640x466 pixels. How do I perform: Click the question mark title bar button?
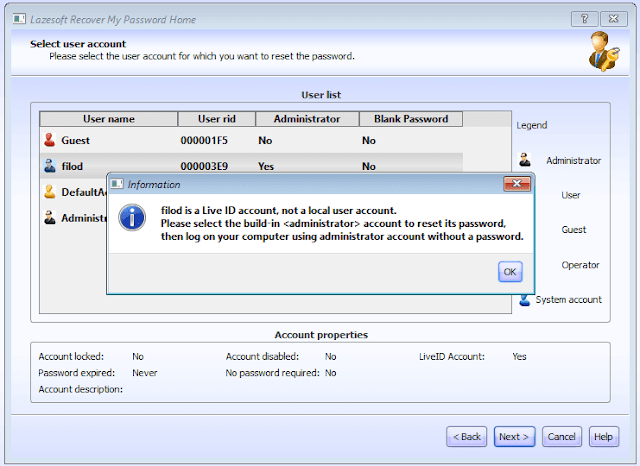(x=584, y=19)
